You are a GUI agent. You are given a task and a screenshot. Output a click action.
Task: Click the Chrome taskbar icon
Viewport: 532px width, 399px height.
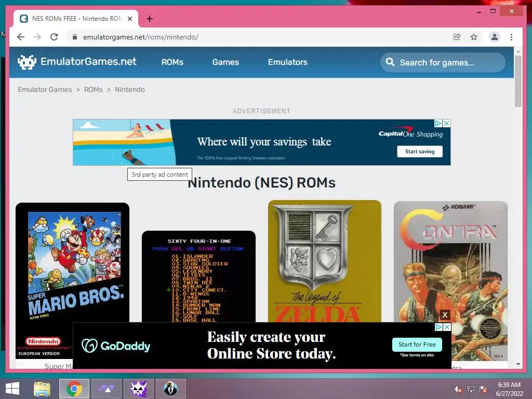tap(74, 389)
